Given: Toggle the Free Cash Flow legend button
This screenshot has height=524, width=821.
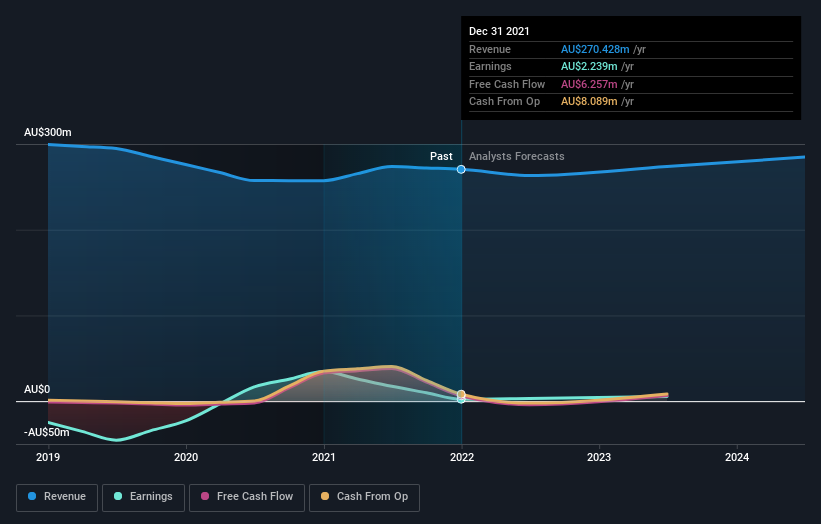Looking at the screenshot, I should coord(247,497).
